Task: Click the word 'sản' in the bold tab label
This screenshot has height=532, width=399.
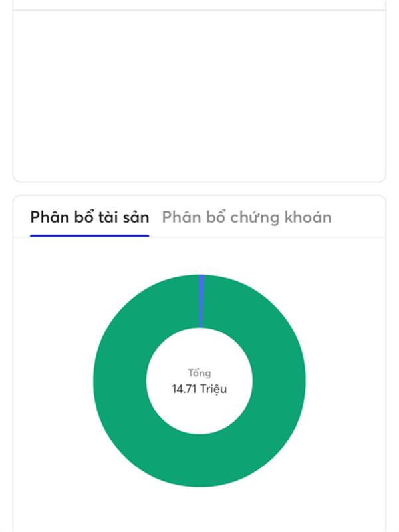Action: pyautogui.click(x=136, y=218)
